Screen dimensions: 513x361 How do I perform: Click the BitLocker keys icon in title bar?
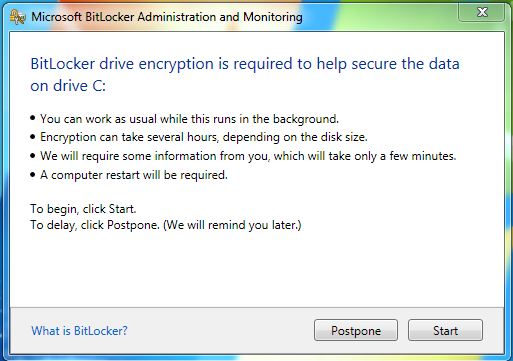pyautogui.click(x=17, y=17)
